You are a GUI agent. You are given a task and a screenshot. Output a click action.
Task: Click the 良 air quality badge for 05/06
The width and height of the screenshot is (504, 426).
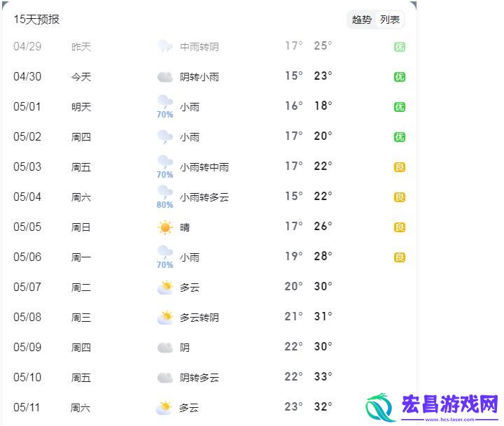(x=400, y=257)
